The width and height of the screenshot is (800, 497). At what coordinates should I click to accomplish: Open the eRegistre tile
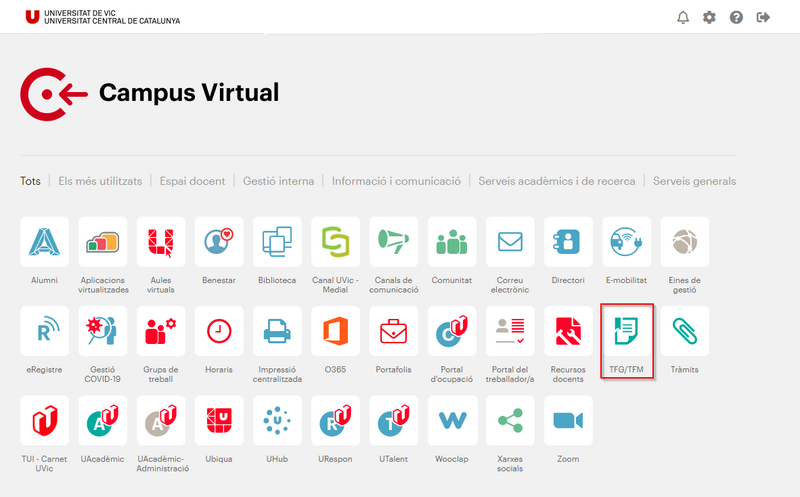(44, 331)
